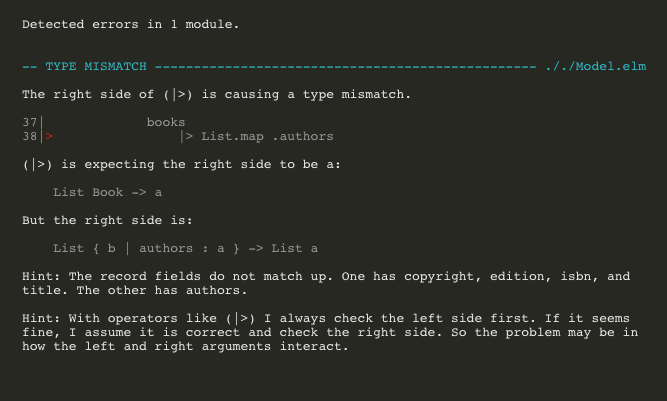Image resolution: width=667 pixels, height=401 pixels.
Task: Click the "is expecting the right side" line
Action: pyautogui.click(x=180, y=164)
